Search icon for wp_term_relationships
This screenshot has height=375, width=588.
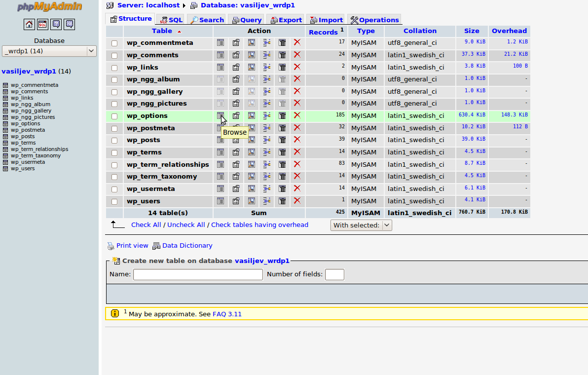252,164
